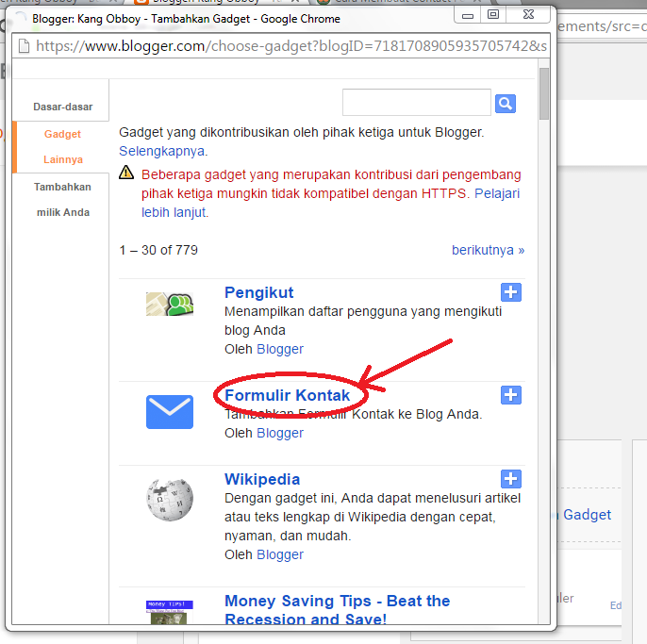This screenshot has width=647, height=644.
Task: Minimize the Tambahkan Gadget popup window
Action: tap(467, 15)
